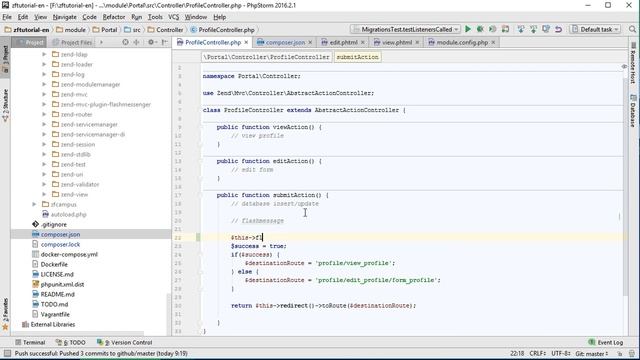Change file encoding UTF-8 in status bar
Screen dimensions: 640x360
pyautogui.click(x=561, y=353)
